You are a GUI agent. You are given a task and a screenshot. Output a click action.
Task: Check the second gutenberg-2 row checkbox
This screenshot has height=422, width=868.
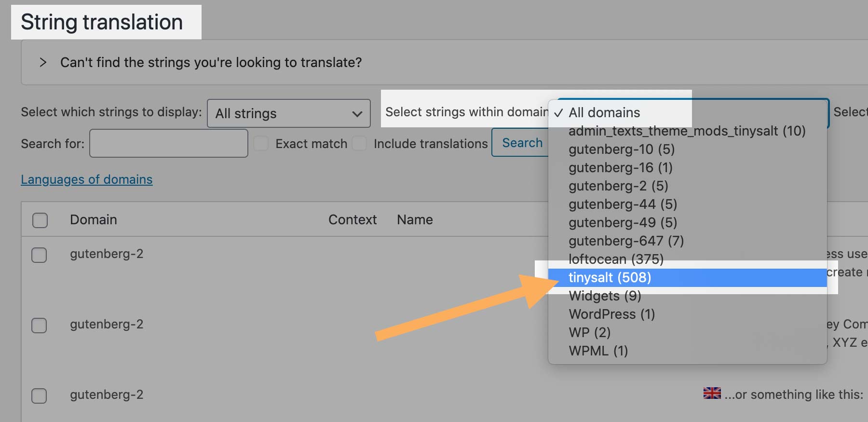click(x=39, y=325)
